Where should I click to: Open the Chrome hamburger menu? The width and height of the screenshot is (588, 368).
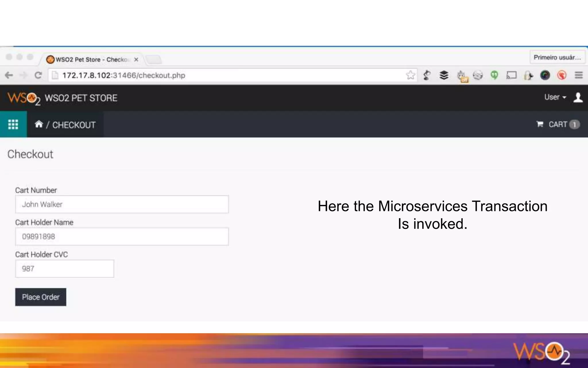tap(579, 75)
